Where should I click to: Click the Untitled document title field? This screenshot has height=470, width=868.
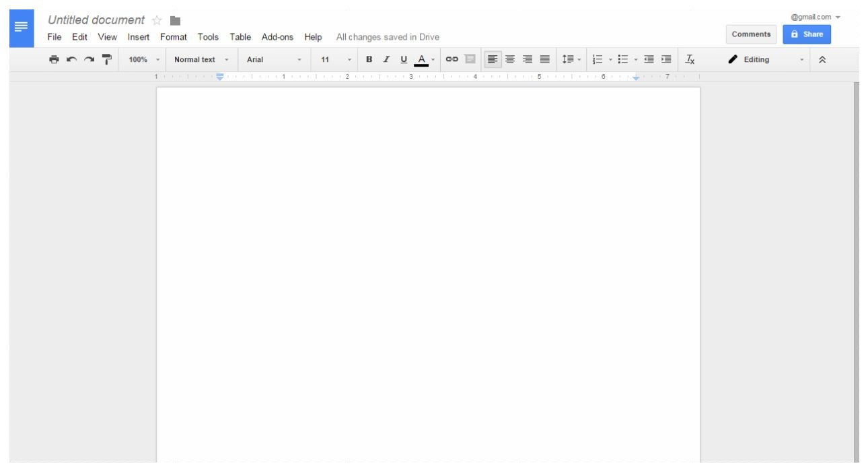[x=96, y=21]
